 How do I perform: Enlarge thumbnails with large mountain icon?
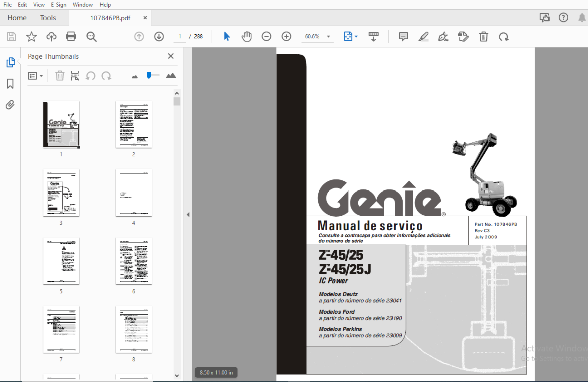click(171, 76)
